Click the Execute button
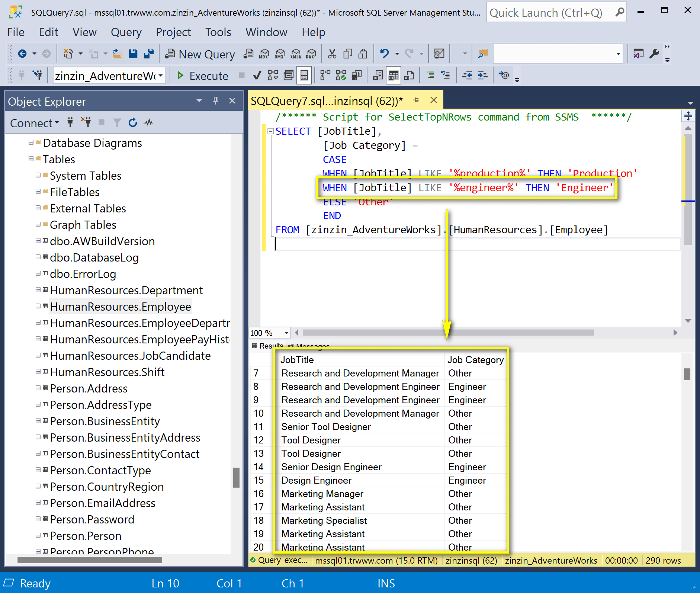Image resolution: width=700 pixels, height=593 pixels. [203, 76]
